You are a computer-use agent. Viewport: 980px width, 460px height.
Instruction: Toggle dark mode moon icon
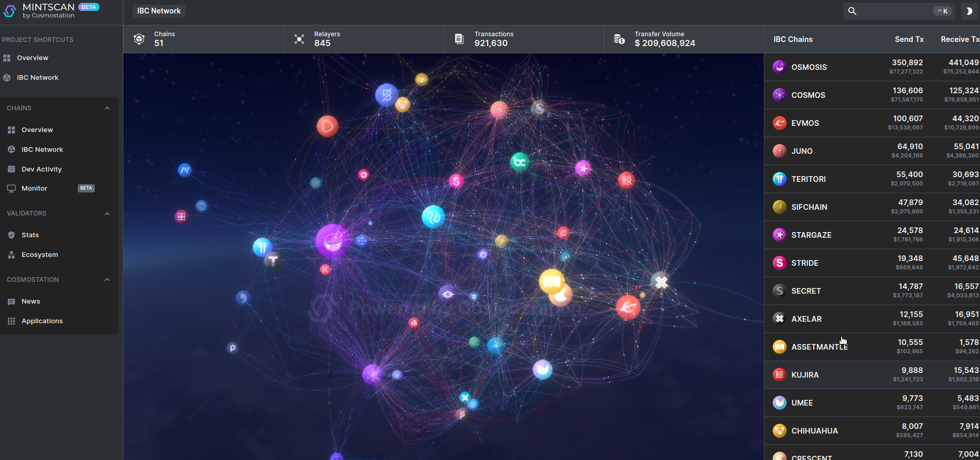969,11
